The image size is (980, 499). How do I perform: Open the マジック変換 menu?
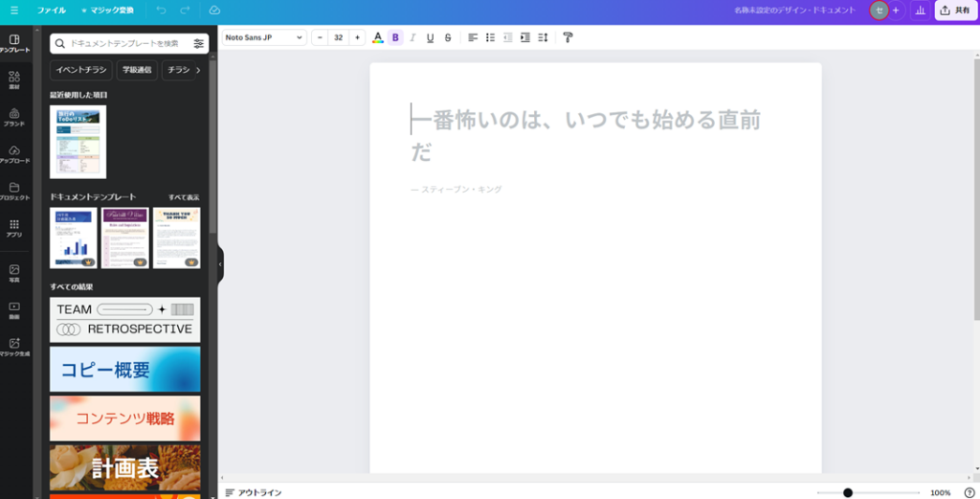point(107,10)
